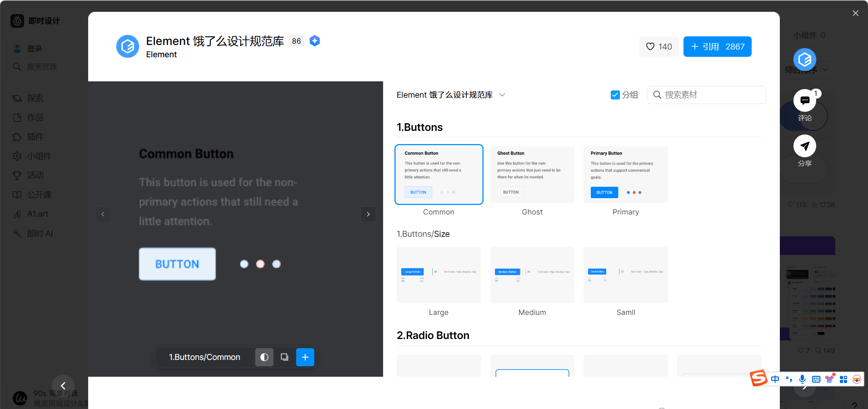Screen dimensions: 868x409
Task: Select the Medium size thumbnail
Action: point(532,275)
